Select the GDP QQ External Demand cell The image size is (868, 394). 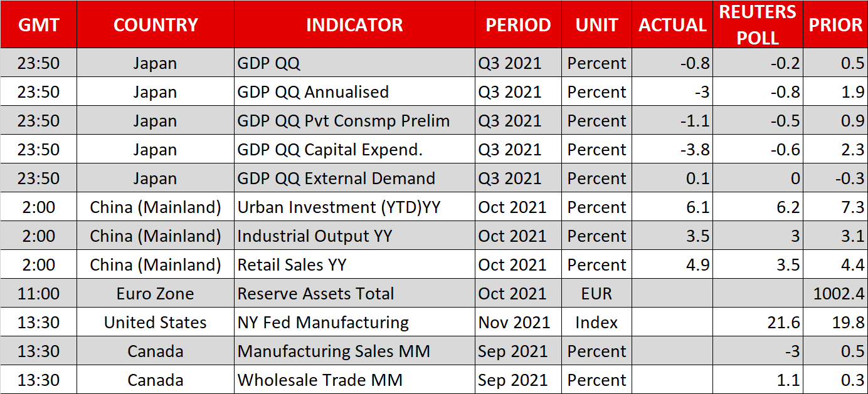(x=336, y=179)
